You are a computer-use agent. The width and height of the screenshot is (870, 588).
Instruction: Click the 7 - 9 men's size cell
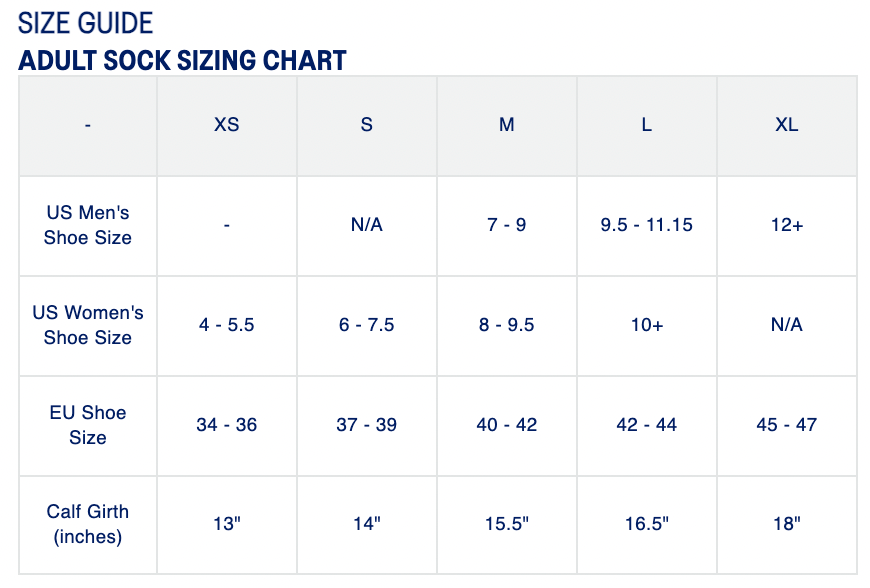coord(507,225)
